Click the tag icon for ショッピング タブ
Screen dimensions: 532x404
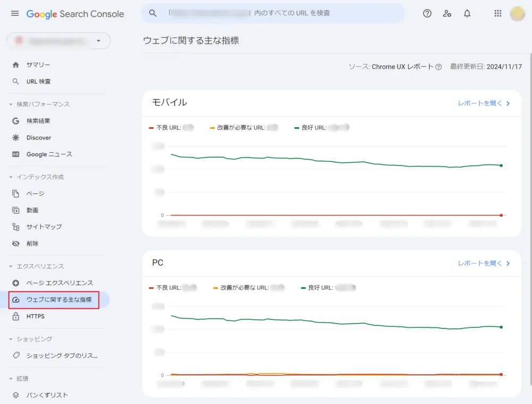coord(15,356)
